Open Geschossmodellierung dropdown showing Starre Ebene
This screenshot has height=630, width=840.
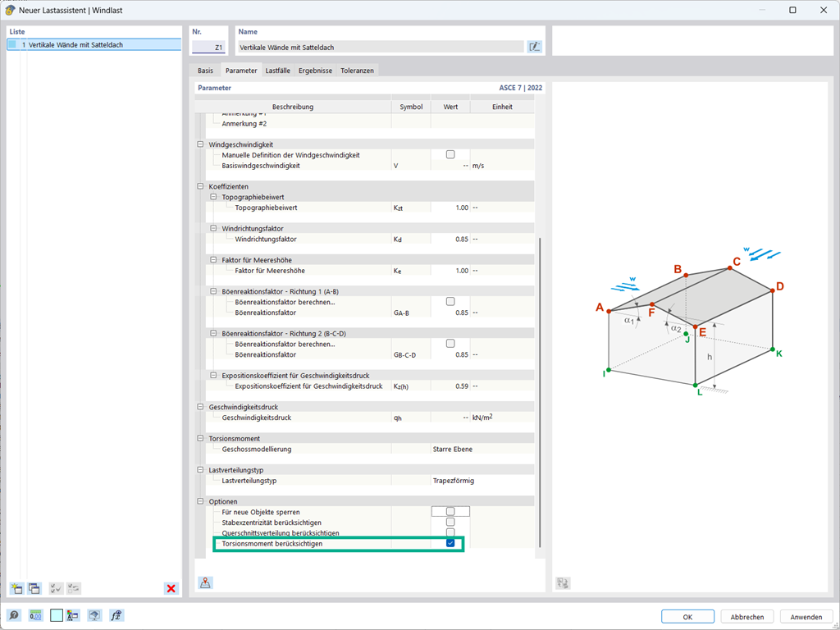pos(482,449)
